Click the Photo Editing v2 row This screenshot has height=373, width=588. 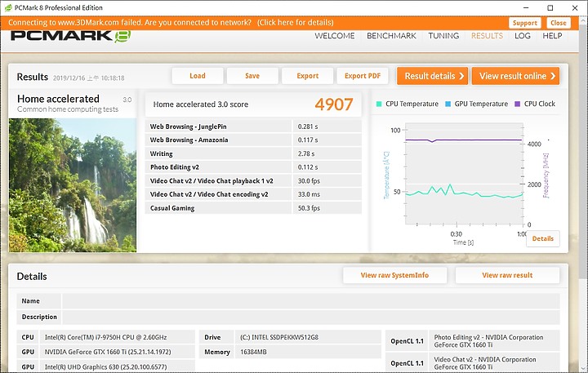point(253,167)
